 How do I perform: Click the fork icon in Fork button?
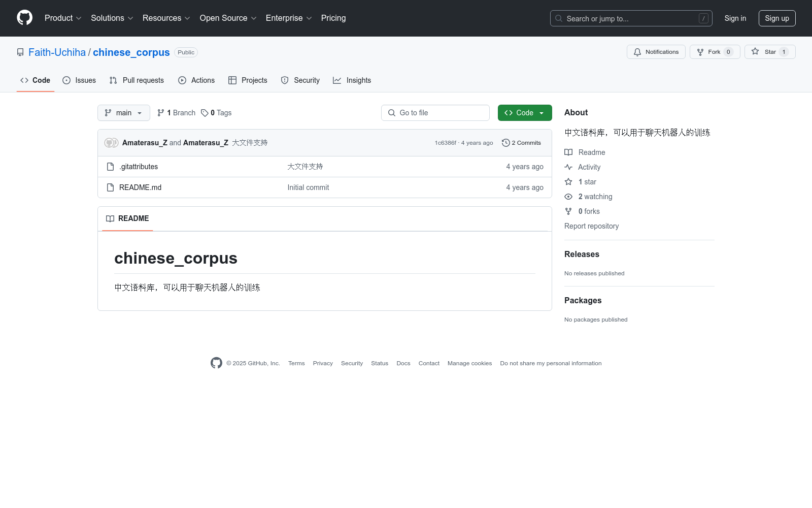point(700,52)
